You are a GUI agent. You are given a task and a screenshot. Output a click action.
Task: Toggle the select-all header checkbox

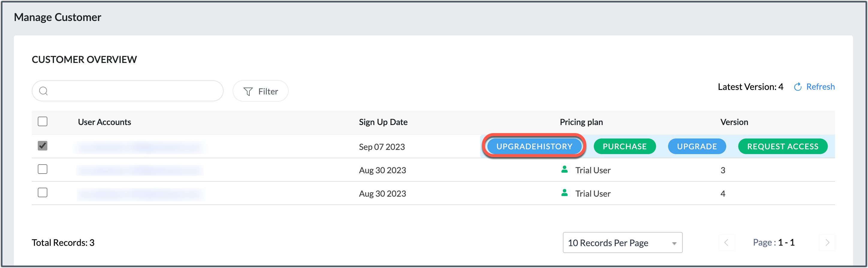[43, 121]
